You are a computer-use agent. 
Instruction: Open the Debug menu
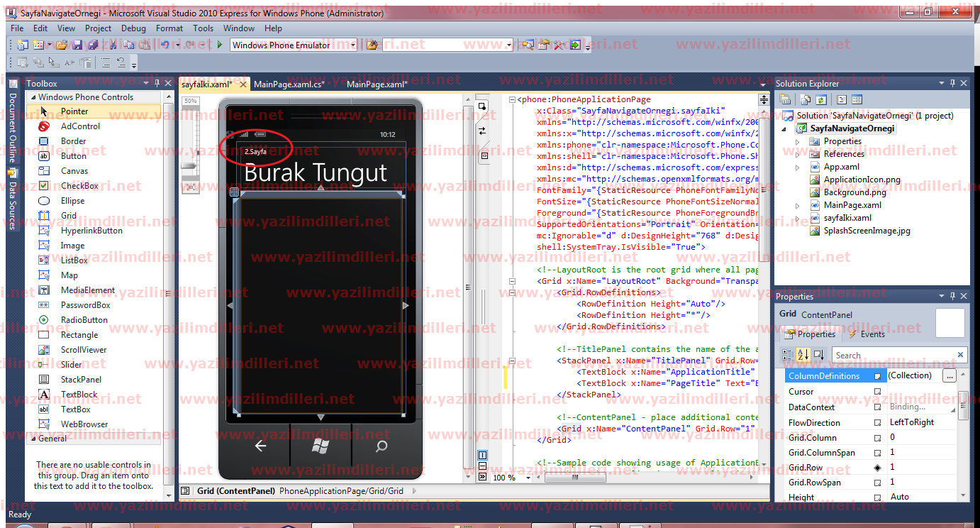coord(133,28)
